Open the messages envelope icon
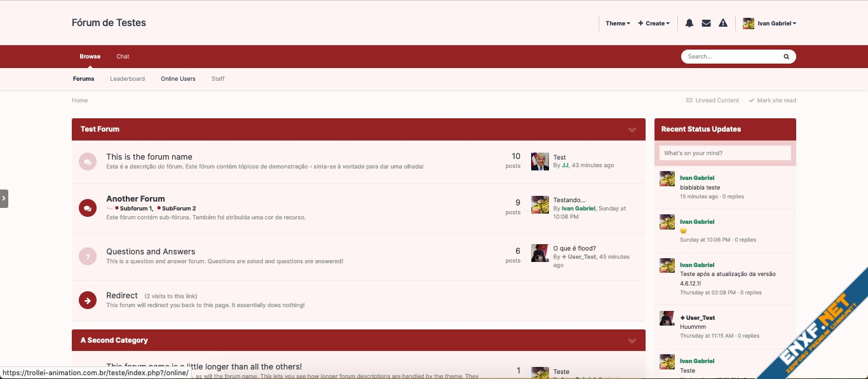The height and width of the screenshot is (379, 868). click(706, 24)
